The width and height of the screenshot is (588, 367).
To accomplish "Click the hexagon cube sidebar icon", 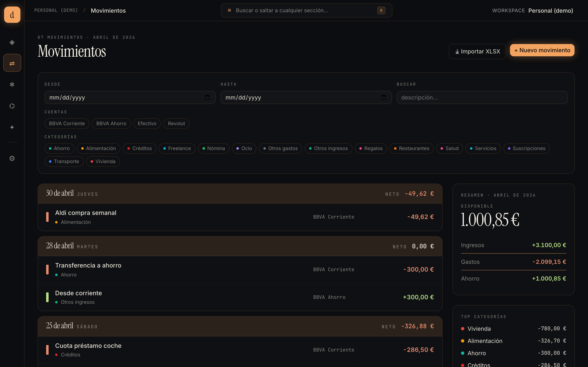I will point(12,106).
